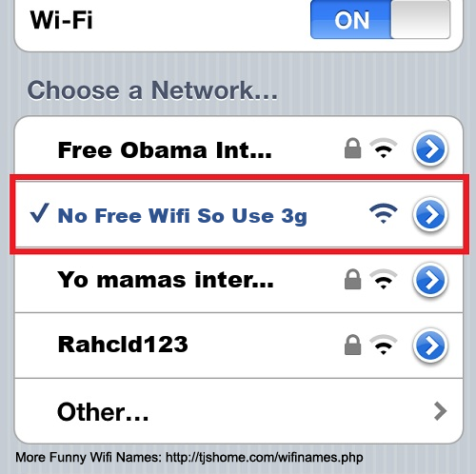Tap lock icon beside Free Obama Int
Image resolution: width=476 pixels, height=474 pixels.
353,148
